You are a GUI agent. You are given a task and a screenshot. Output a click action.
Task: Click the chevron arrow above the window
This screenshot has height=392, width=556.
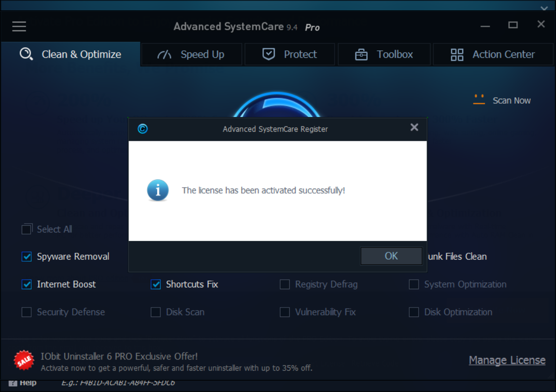pos(544,8)
